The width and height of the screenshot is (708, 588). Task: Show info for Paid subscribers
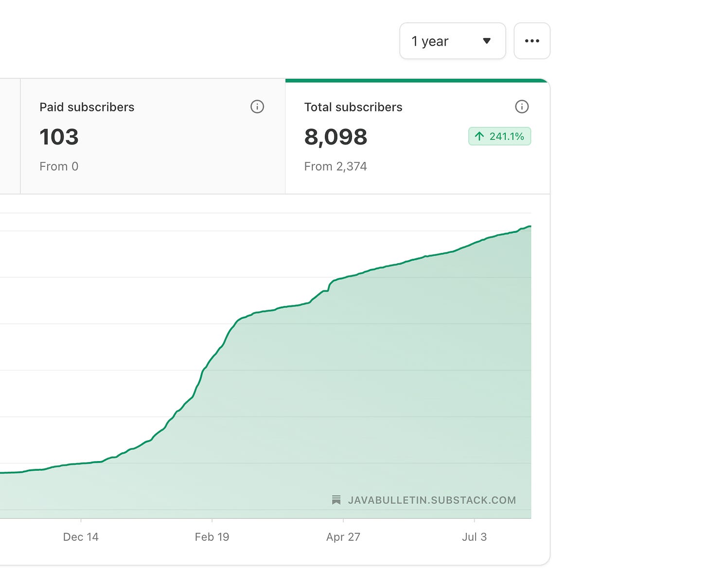coord(257,107)
